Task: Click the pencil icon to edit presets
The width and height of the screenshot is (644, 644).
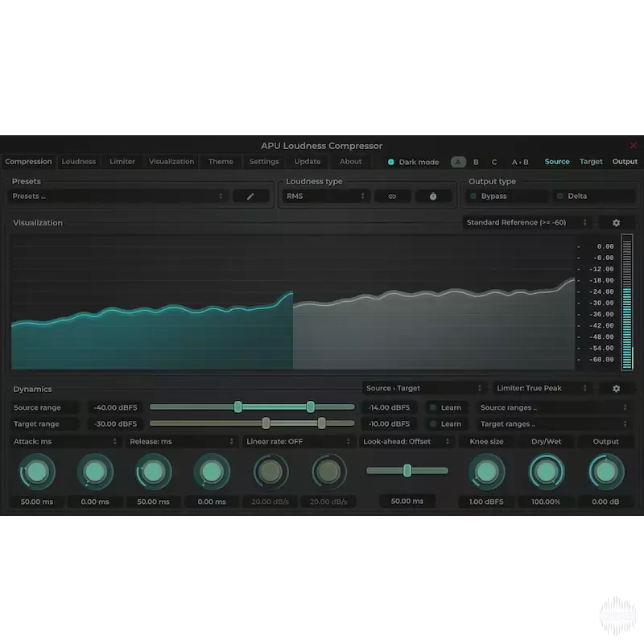Action: (250, 196)
